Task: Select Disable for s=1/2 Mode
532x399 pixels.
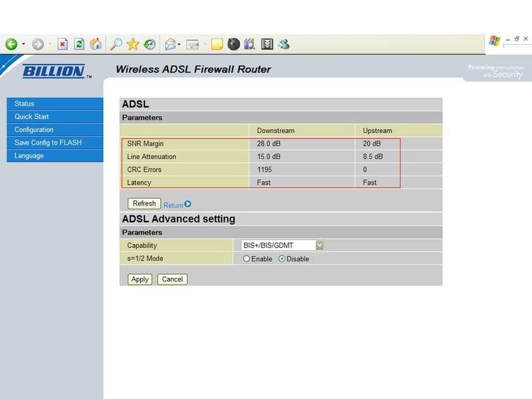Action: click(x=282, y=259)
